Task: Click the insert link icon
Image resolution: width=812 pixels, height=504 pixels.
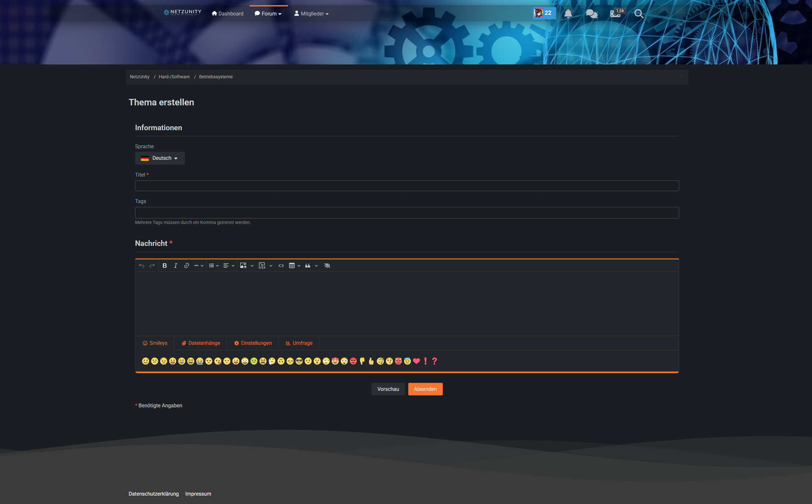Action: click(187, 266)
